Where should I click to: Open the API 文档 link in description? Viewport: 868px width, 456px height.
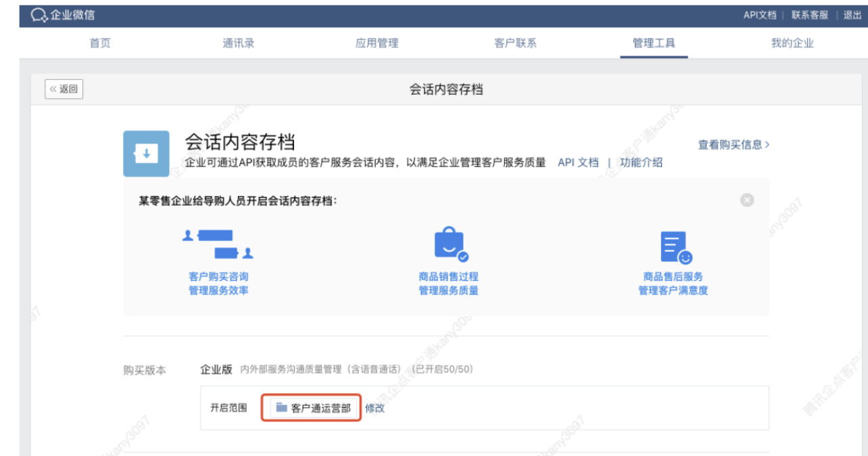coord(578,162)
